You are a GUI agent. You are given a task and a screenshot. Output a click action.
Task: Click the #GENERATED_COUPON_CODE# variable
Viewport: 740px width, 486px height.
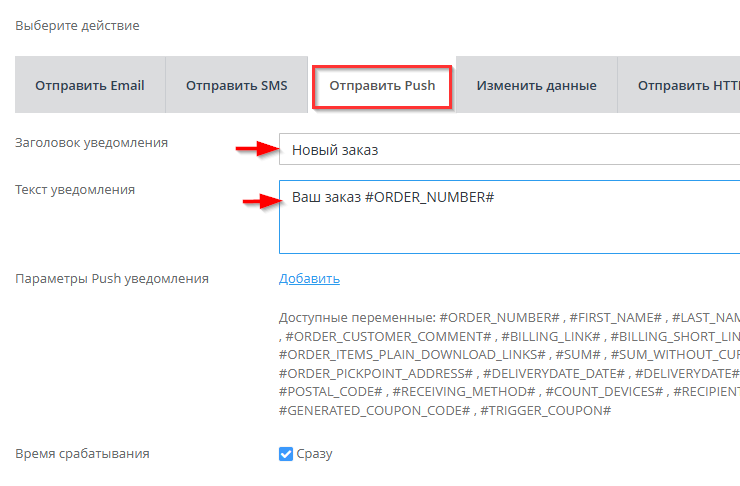(x=371, y=411)
